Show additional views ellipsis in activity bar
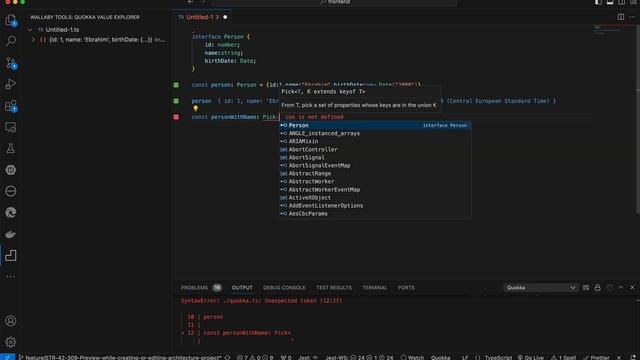 11,276
